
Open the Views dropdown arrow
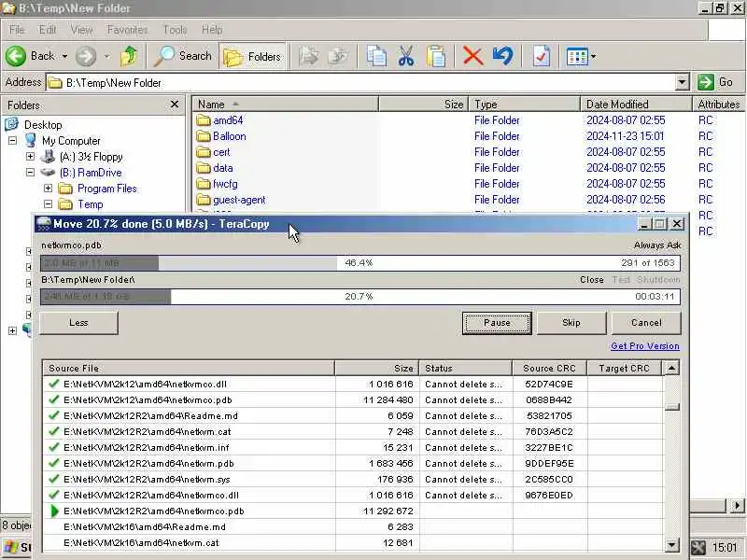click(594, 57)
